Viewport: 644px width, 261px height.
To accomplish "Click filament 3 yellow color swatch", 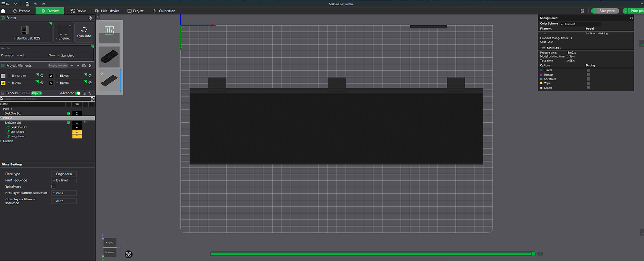I will (3, 83).
